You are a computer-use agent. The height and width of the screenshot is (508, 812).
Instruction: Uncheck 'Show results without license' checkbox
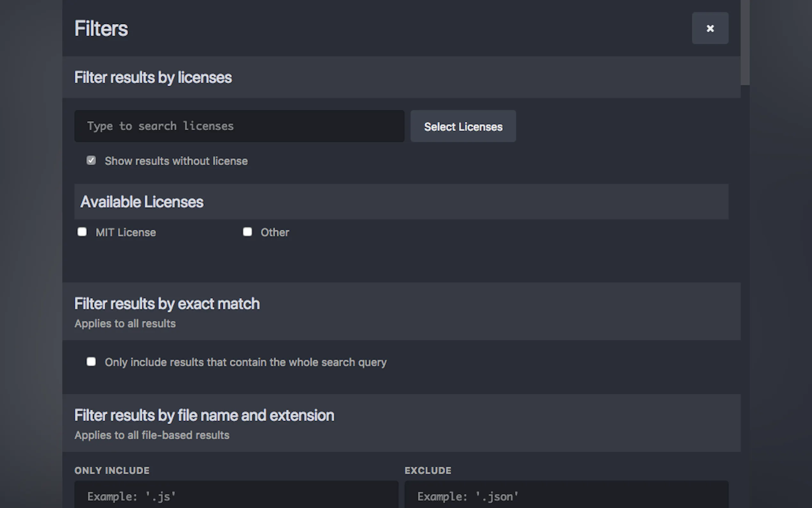point(91,161)
